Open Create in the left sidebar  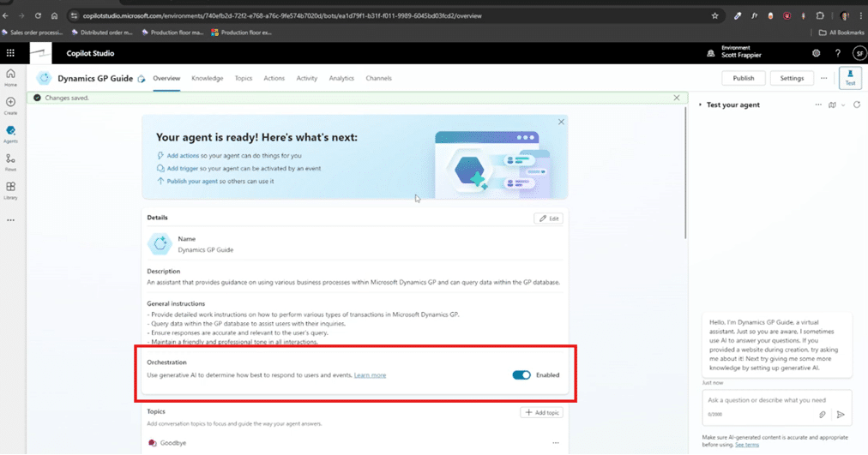pos(10,105)
